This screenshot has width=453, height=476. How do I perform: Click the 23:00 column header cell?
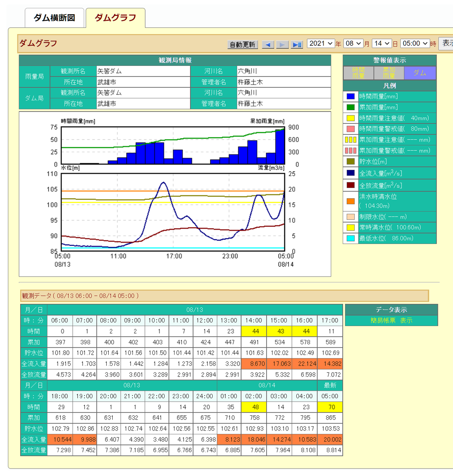point(180,396)
